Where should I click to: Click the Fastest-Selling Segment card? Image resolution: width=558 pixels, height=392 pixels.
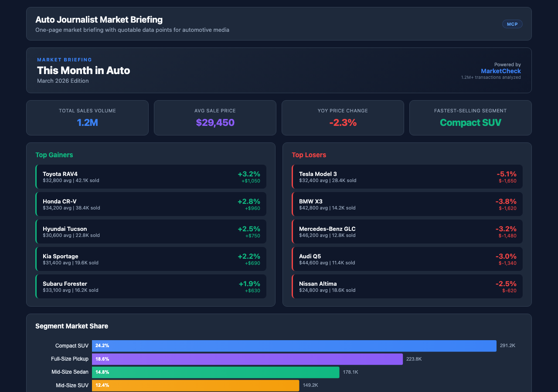(470, 118)
